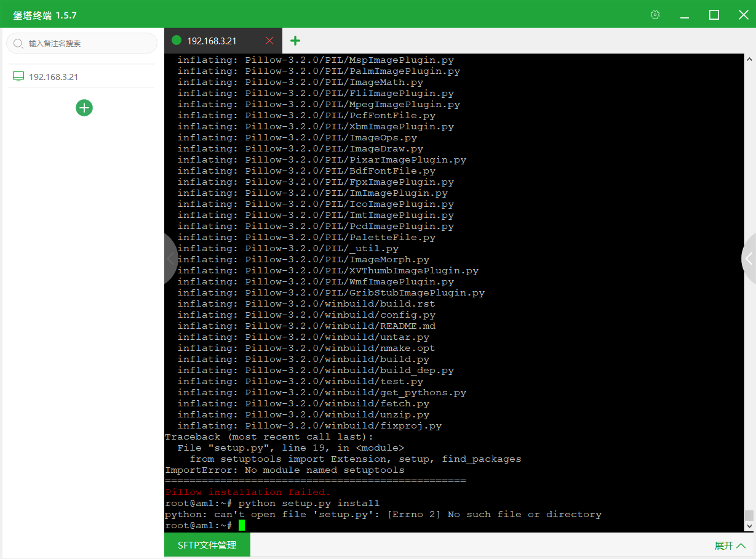Click the search magnifier icon

18,44
